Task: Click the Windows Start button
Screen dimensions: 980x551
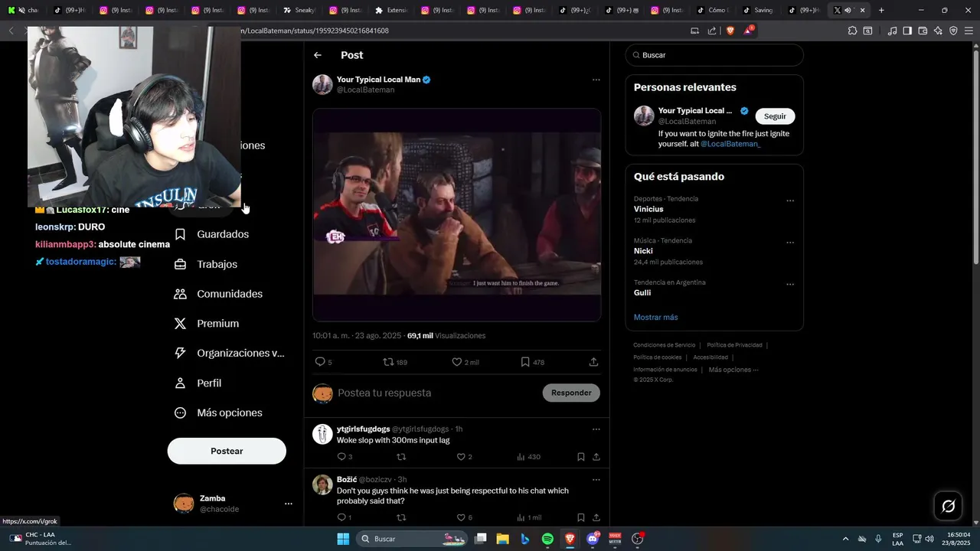Action: coord(343,539)
